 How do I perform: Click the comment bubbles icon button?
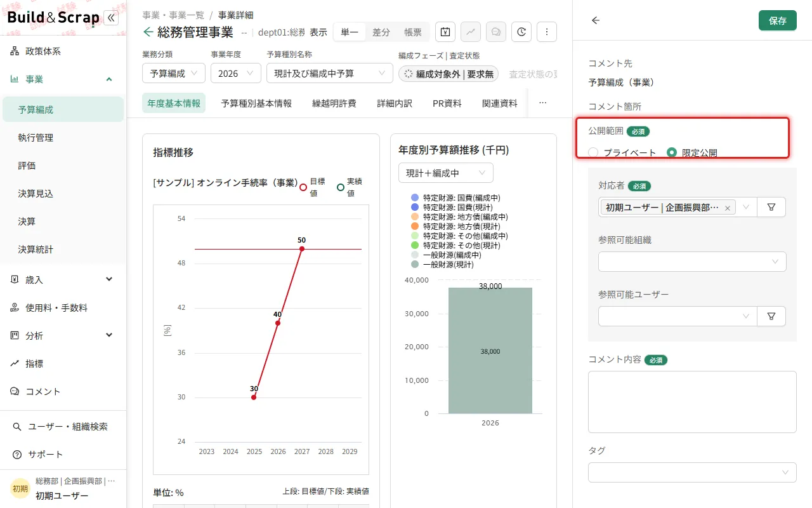coord(496,32)
